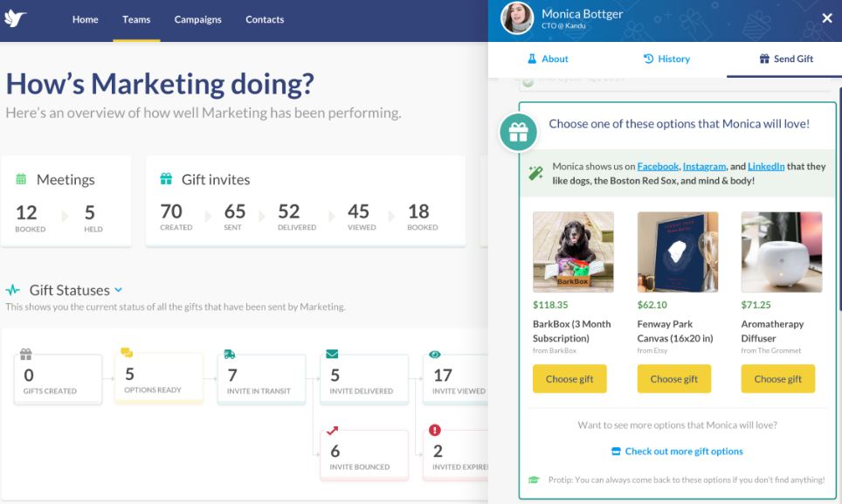The height and width of the screenshot is (504, 842).
Task: Click the graduation cap protip icon
Action: [x=534, y=480]
